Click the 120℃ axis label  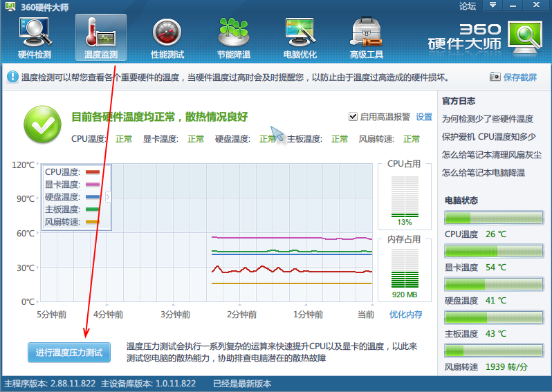click(x=24, y=165)
